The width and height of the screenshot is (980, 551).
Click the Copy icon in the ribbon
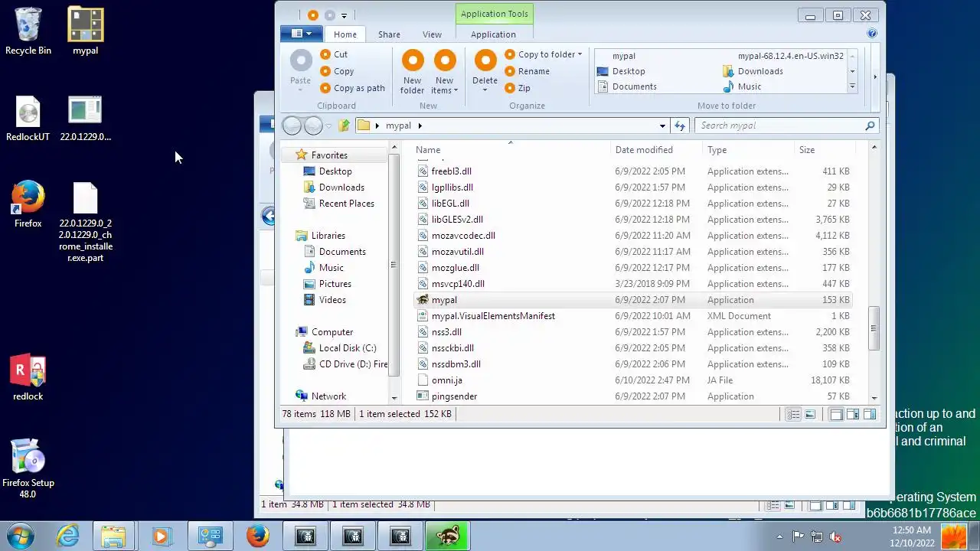(x=325, y=71)
